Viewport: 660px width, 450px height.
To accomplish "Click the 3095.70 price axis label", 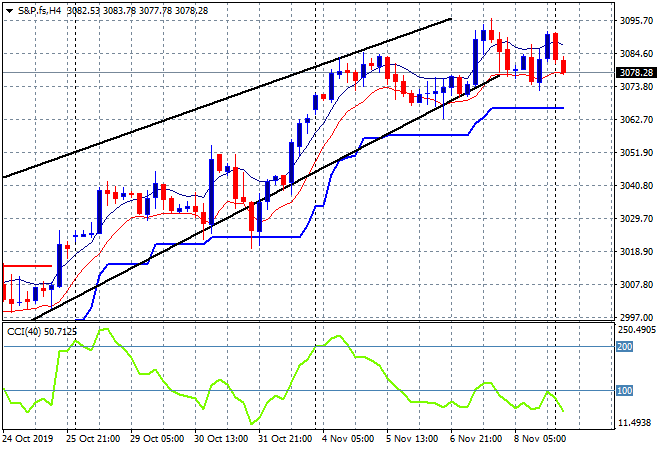I will 636,21.
